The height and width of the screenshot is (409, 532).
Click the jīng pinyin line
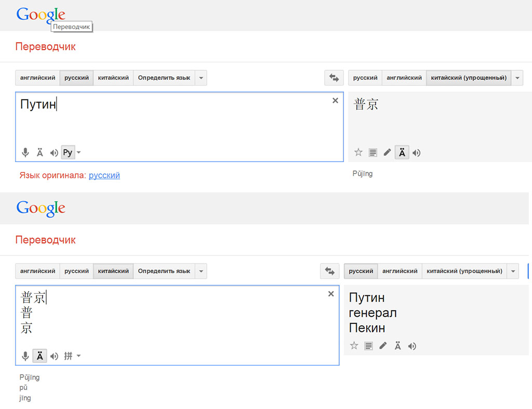click(25, 398)
